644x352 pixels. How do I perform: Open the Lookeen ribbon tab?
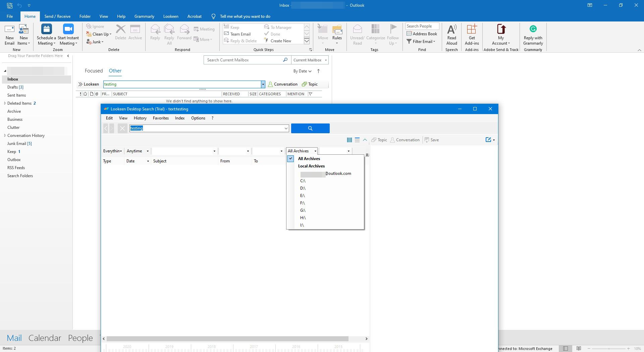171,16
